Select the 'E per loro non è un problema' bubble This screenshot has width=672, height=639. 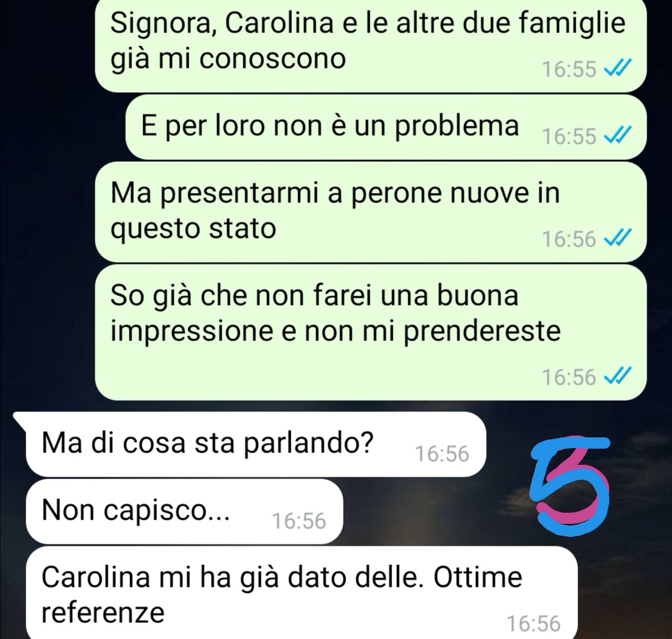tap(386, 128)
